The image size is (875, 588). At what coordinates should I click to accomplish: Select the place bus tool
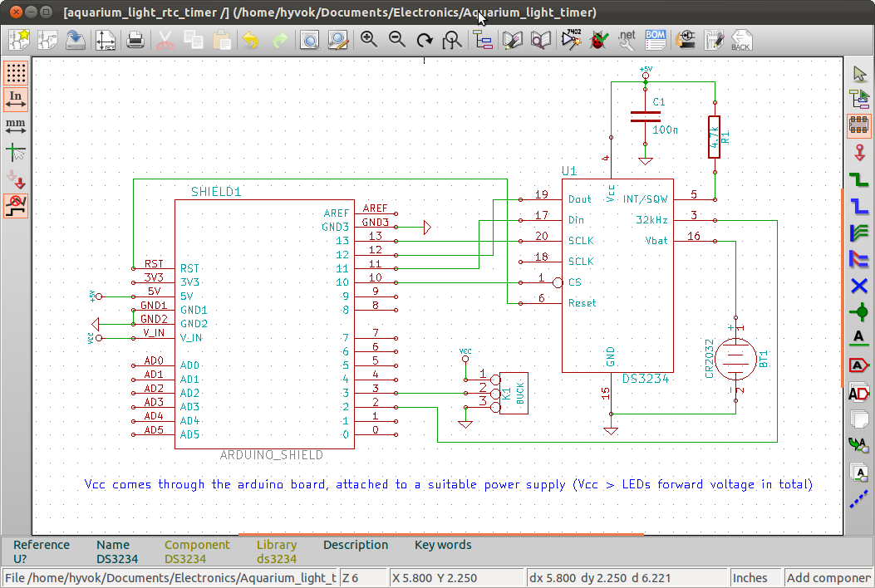[859, 206]
